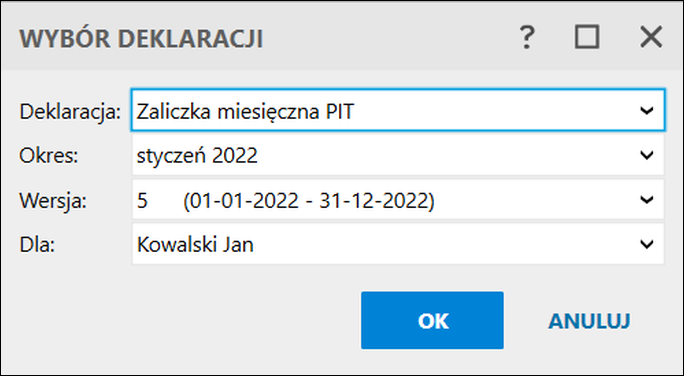Cancel with the ANULUJ button
Viewport: 684px width, 376px height.
coord(589,321)
